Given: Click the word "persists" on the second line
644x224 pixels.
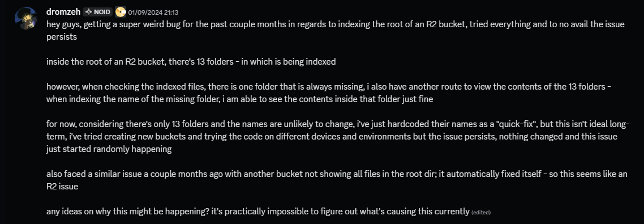Looking at the screenshot, I should (x=62, y=37).
